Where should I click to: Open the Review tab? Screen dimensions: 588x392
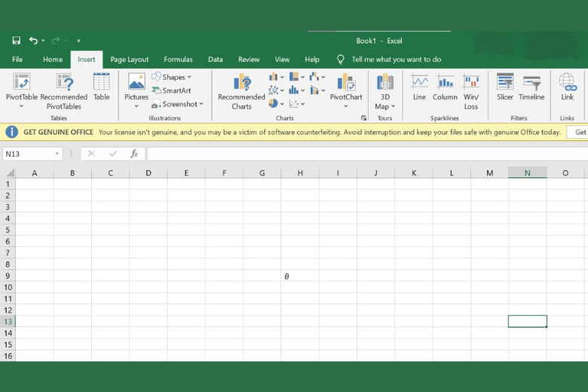[x=249, y=60]
